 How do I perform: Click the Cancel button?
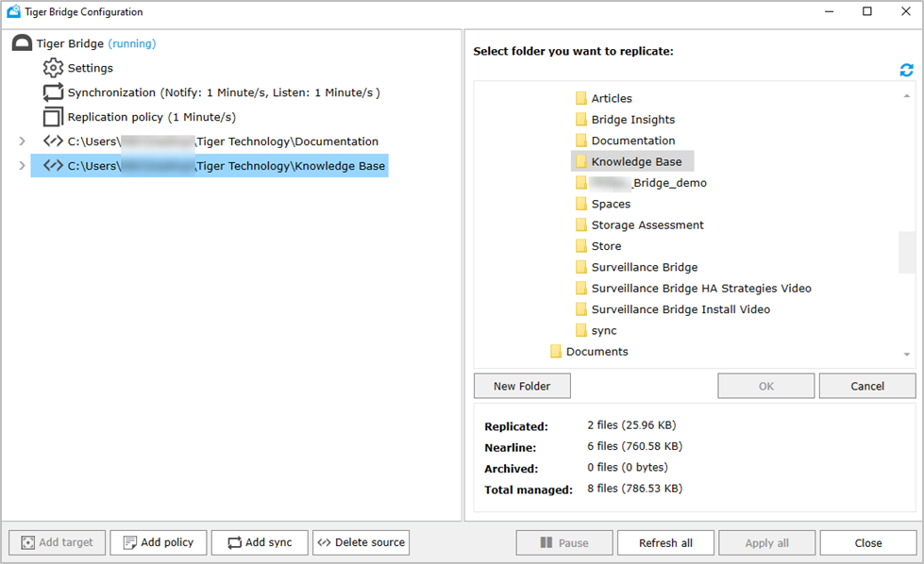click(866, 386)
